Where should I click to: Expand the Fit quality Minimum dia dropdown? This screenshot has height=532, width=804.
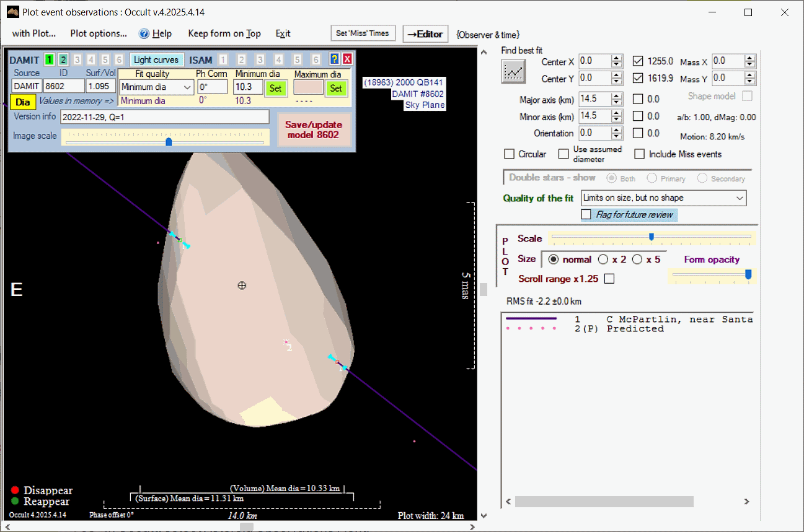click(187, 87)
